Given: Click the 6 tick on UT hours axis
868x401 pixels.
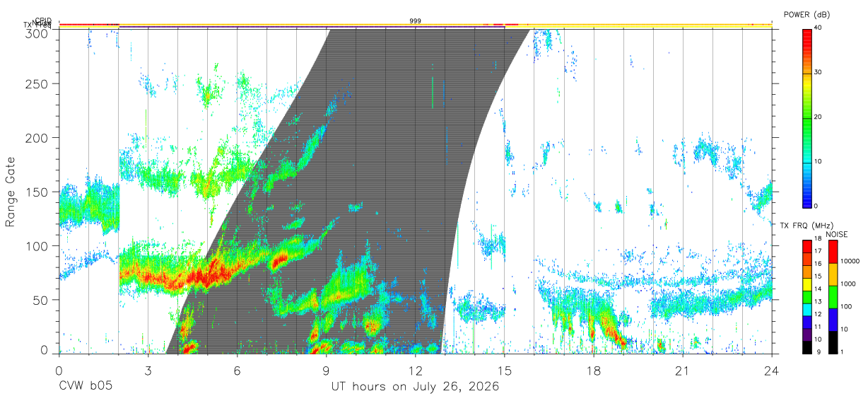Looking at the screenshot, I should click(237, 371).
